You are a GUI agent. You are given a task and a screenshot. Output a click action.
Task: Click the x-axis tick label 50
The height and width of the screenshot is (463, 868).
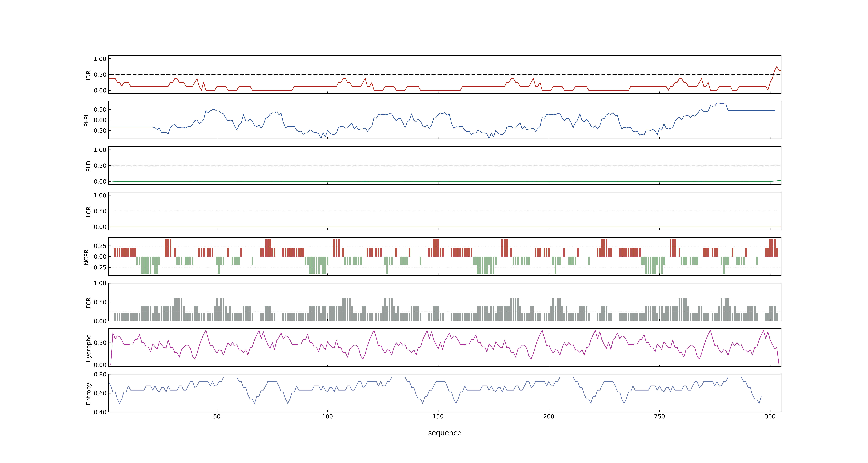[x=217, y=416]
